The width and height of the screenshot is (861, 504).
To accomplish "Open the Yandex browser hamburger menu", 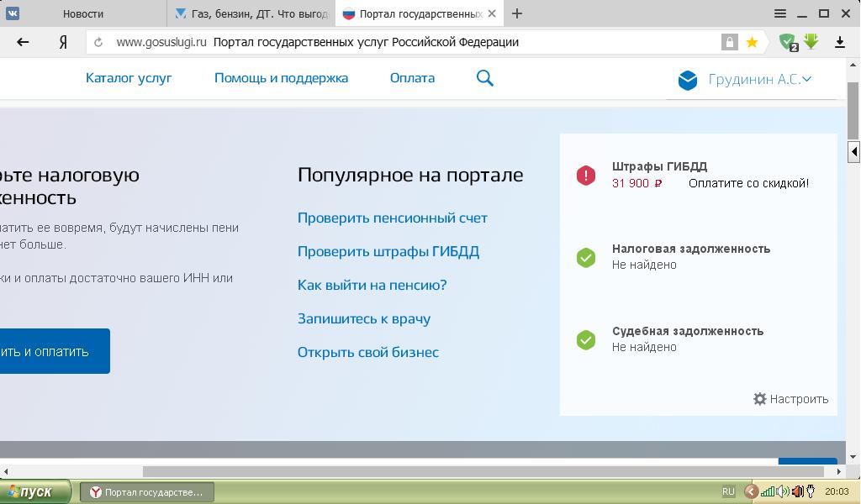I will (x=780, y=13).
